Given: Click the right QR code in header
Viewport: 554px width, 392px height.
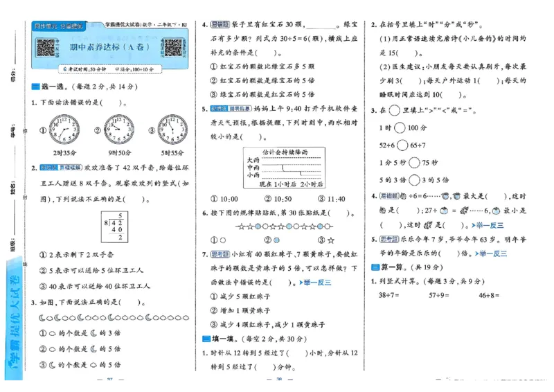Looking at the screenshot, I should pos(173,47).
